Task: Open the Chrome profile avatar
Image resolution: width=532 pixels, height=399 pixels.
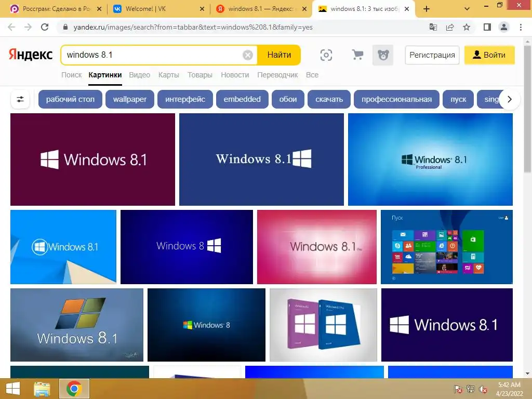Action: coord(504,27)
